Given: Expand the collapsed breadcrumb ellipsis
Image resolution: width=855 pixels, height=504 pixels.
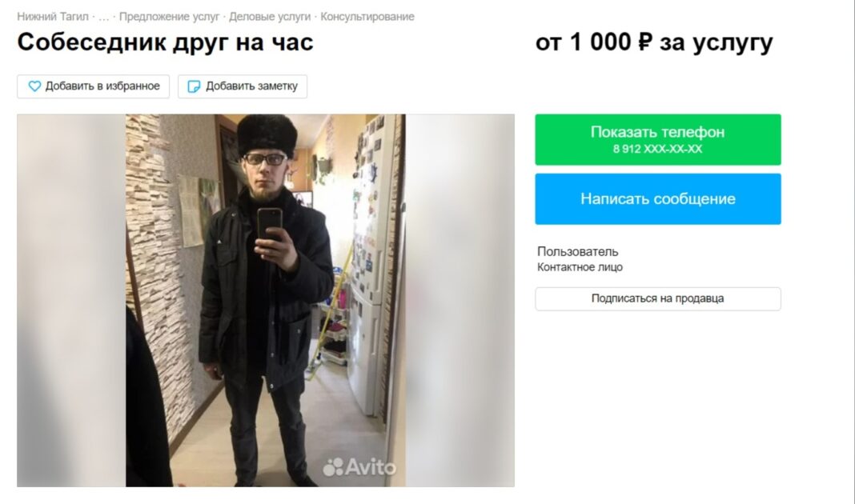Looking at the screenshot, I should 103,17.
